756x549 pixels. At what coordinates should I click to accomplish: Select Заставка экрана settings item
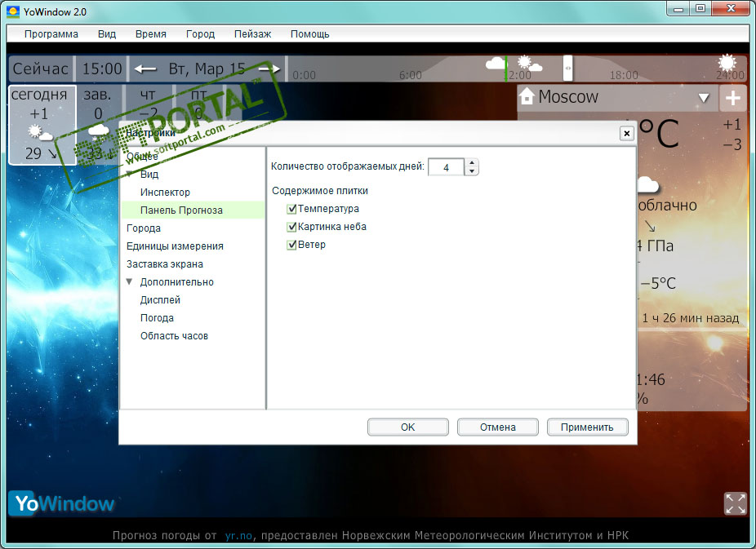[x=165, y=264]
